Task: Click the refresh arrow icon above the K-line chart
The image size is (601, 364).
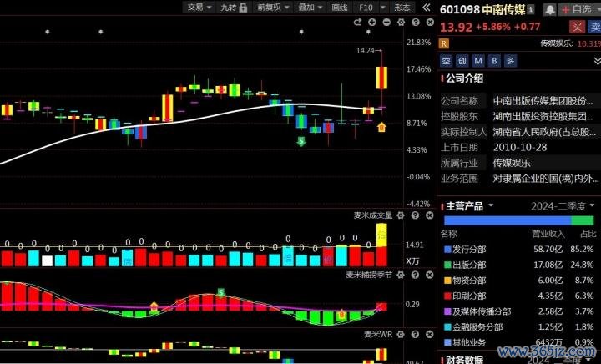Action: point(357,23)
